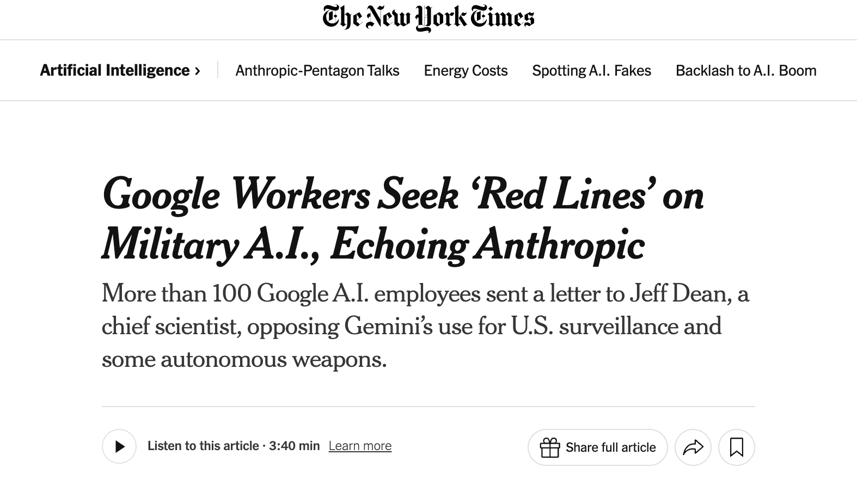857x504 pixels.
Task: Click the Listen to this article label
Action: pos(203,446)
